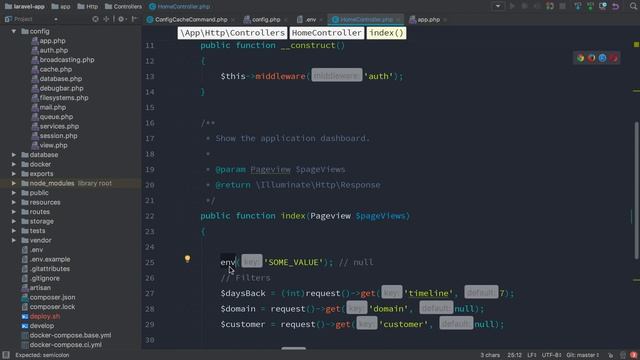Expand the docker folder
Viewport: 640px width, 360px height.
tap(14, 164)
